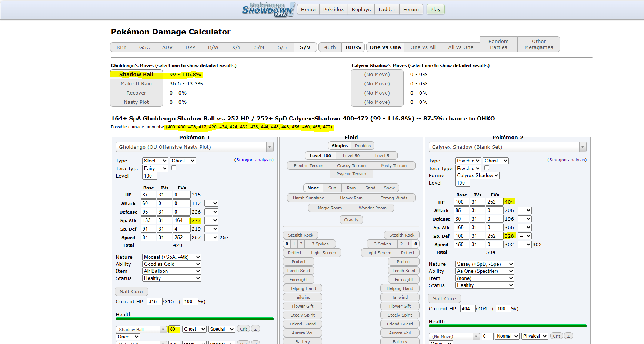This screenshot has height=344, width=644.
Task: Open Sassy nature dropdown
Action: coord(485,264)
